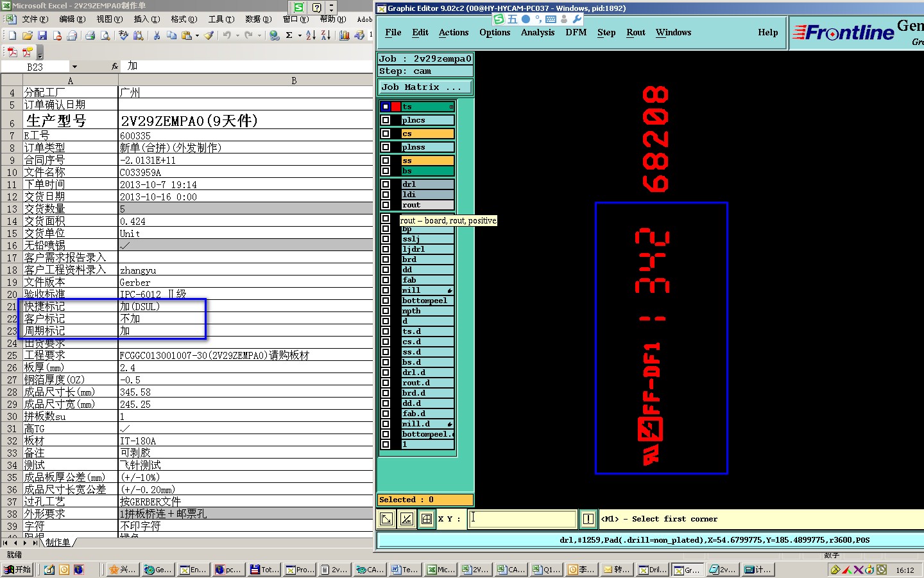Open Print Preview in Excel toolbar
Image resolution: width=924 pixels, height=578 pixels.
105,35
